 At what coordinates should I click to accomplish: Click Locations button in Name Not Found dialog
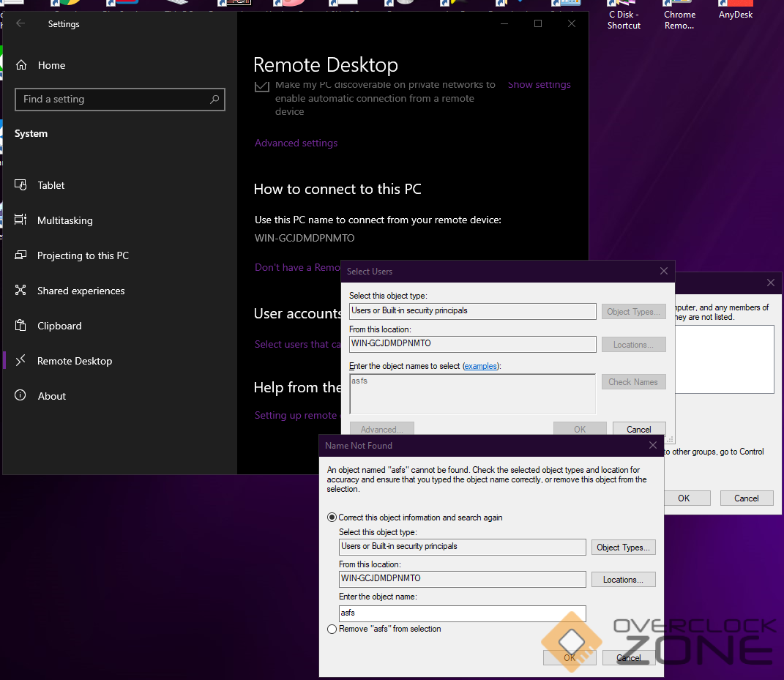[623, 580]
